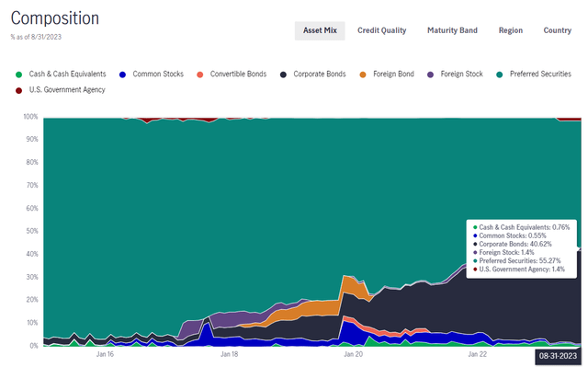Click the dark Corporate Bonds legend dot
The height and width of the screenshot is (367, 588).
click(x=283, y=75)
